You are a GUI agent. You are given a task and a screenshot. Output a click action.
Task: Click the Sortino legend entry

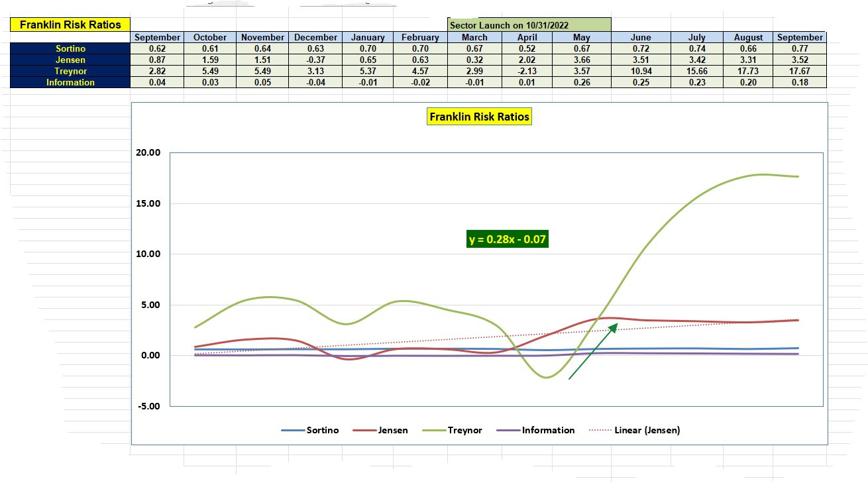[321, 430]
